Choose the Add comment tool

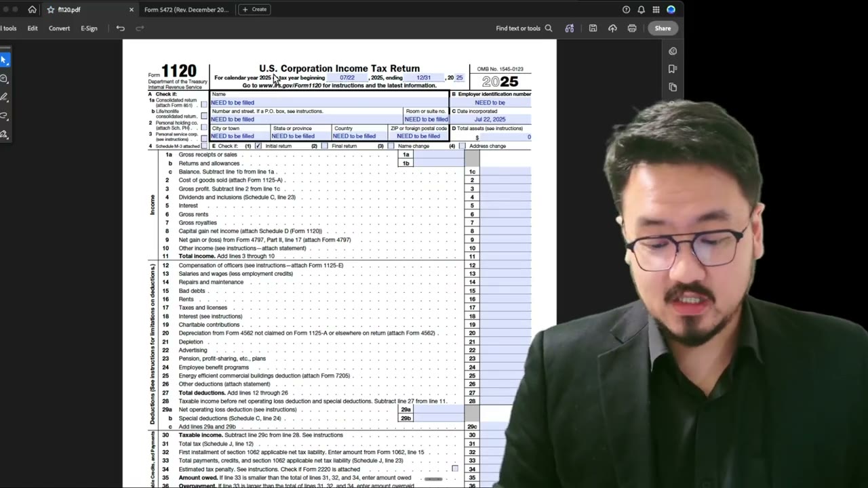[x=4, y=79]
